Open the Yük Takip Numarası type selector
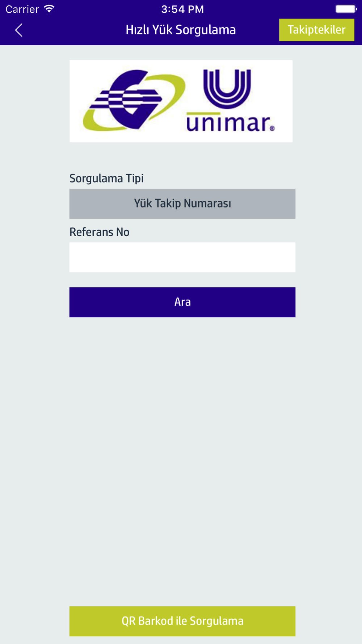Viewport: 362px width, 644px height. 182,204
